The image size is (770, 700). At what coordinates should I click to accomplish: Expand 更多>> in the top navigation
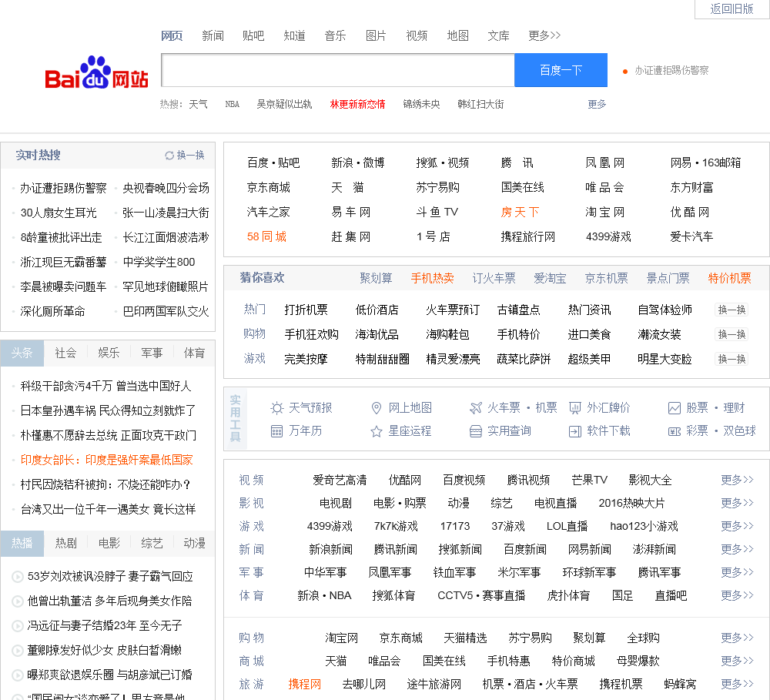[x=544, y=35]
